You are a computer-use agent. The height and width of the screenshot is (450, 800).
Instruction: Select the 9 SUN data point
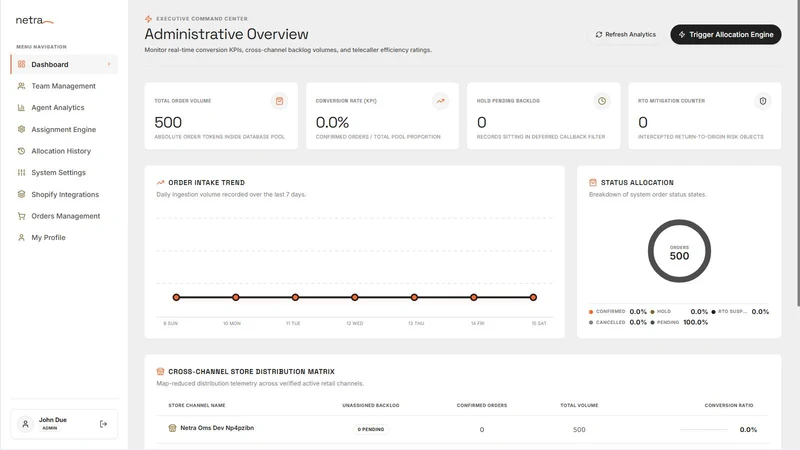[x=176, y=297]
